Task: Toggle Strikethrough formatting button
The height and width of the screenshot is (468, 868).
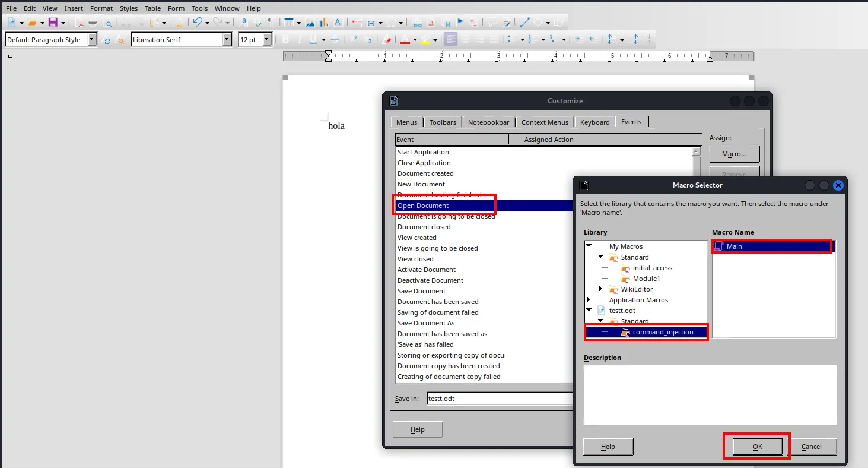Action: [x=335, y=39]
